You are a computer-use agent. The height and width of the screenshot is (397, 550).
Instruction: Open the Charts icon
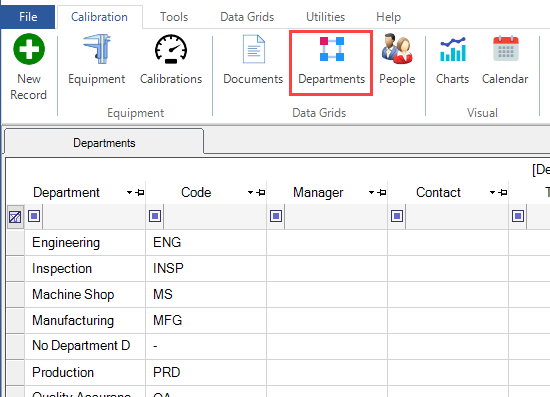[x=453, y=49]
